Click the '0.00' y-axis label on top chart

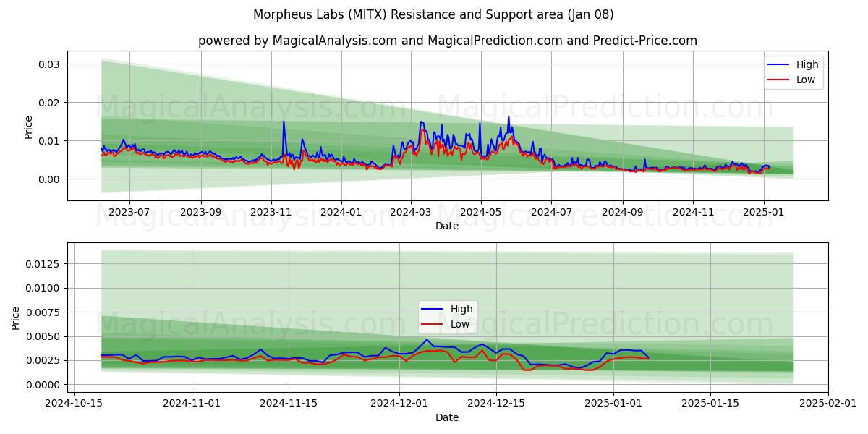(48, 179)
